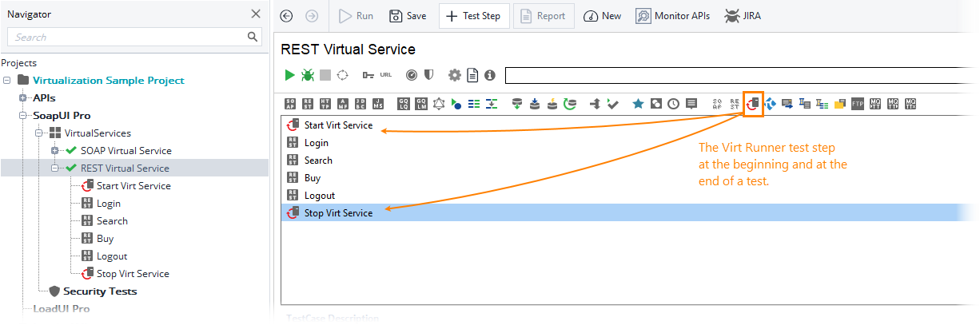Collapse the SoapUI Pro tree node
This screenshot has width=980, height=325.
[x=23, y=116]
